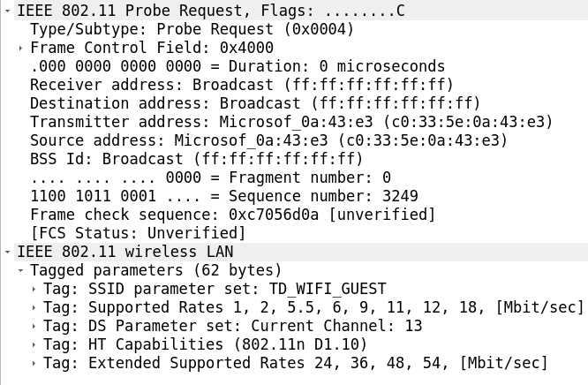Screen dimensions: 588x385
Task: Collapse the IEEE 802.11 wireless LAN section
Action: click(8, 252)
